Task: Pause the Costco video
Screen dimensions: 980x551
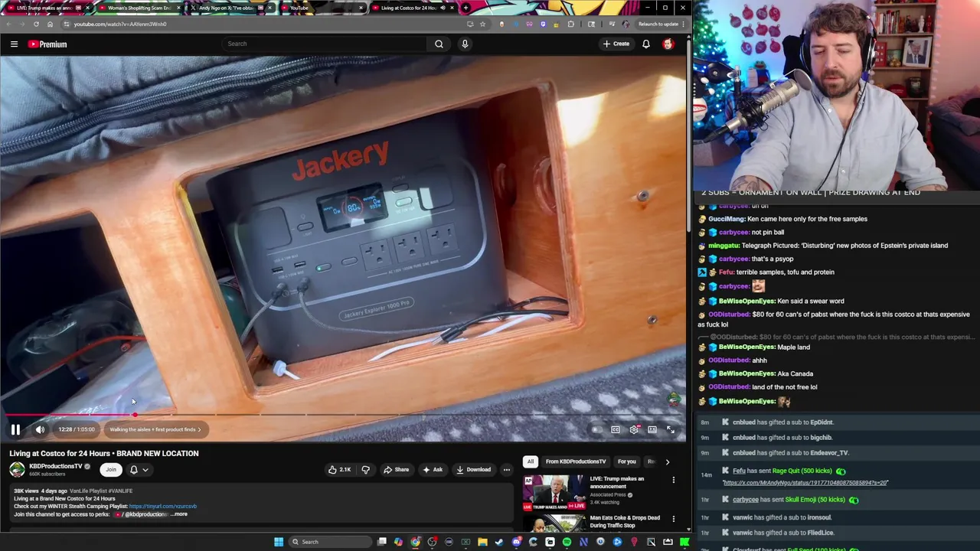Action: 15,429
